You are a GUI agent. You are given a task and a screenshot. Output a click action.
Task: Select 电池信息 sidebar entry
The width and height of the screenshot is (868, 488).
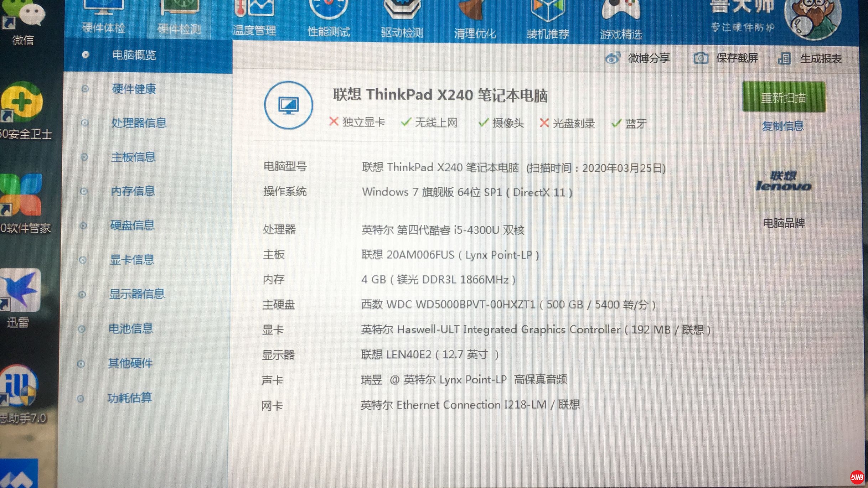point(130,328)
